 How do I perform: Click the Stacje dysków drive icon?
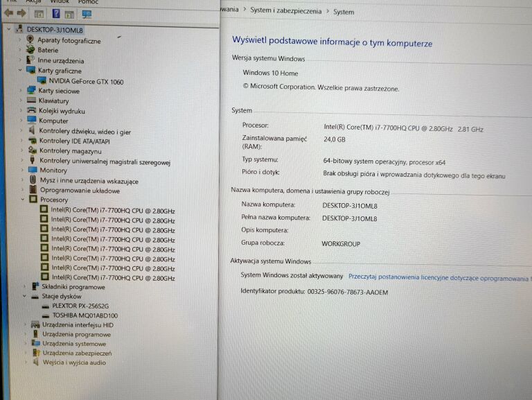click(35, 297)
